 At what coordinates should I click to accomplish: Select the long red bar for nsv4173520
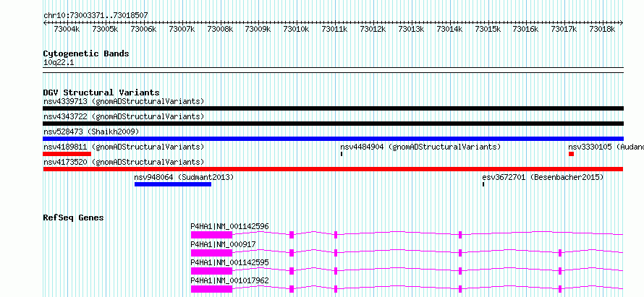333,169
